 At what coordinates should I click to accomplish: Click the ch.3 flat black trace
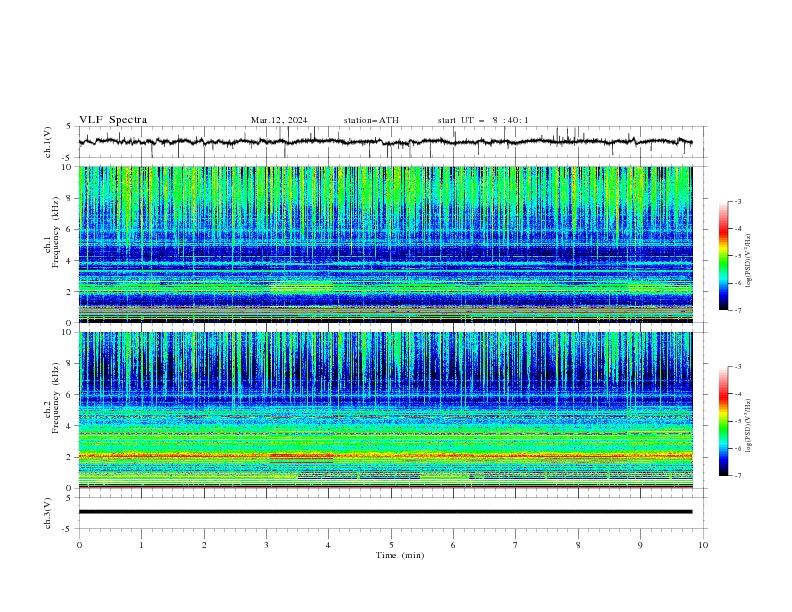[386, 512]
